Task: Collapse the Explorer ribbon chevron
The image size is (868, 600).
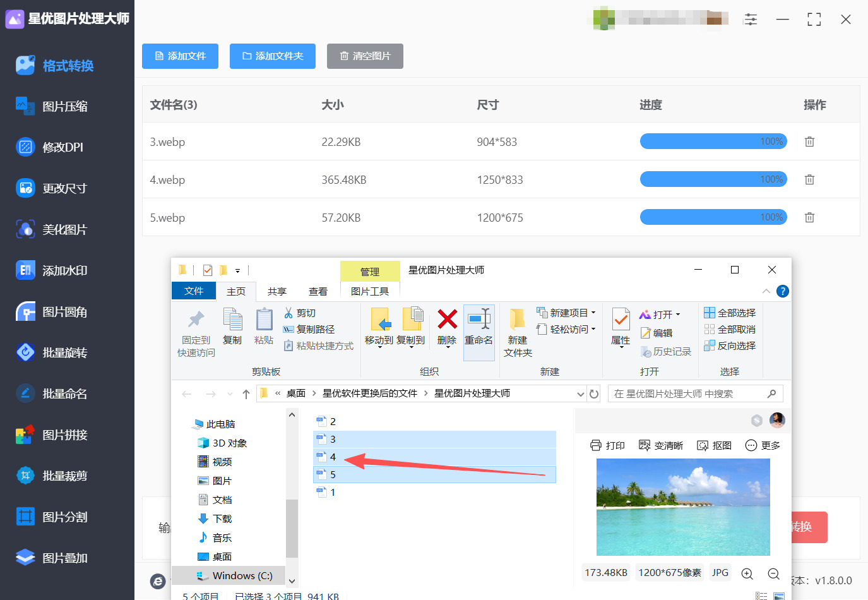Action: coord(766,291)
